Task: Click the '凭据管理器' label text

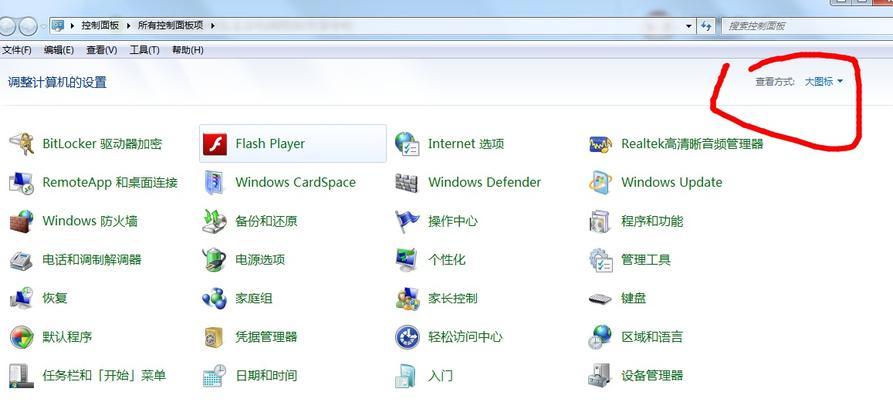Action: coord(267,337)
